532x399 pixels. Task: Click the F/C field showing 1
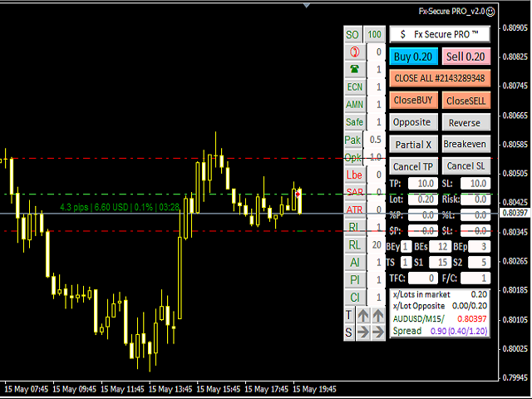475,278
